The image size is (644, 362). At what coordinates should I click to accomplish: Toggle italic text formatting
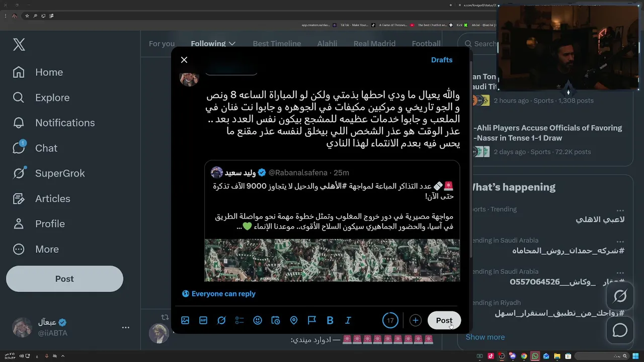click(x=348, y=320)
